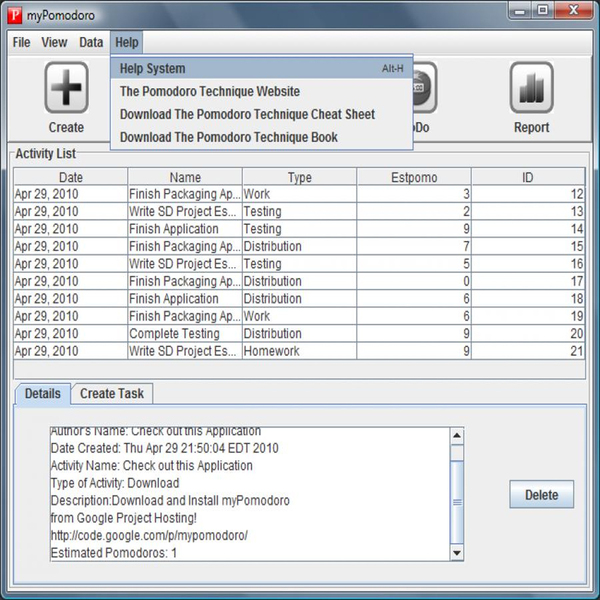Screen dimensions: 600x600
Task: Minimize the myPomodoro window
Action: pyautogui.click(x=520, y=10)
